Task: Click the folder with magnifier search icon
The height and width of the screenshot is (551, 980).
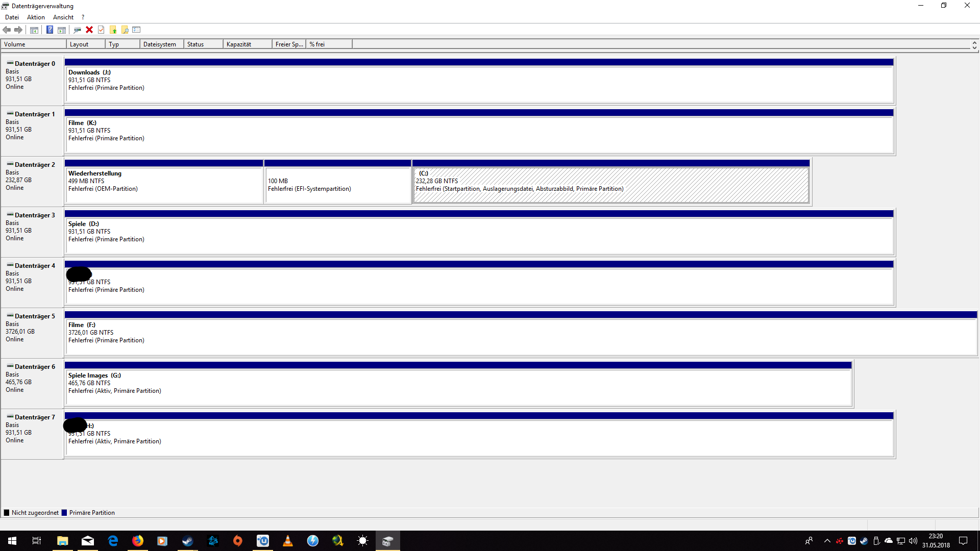Action: click(x=125, y=30)
